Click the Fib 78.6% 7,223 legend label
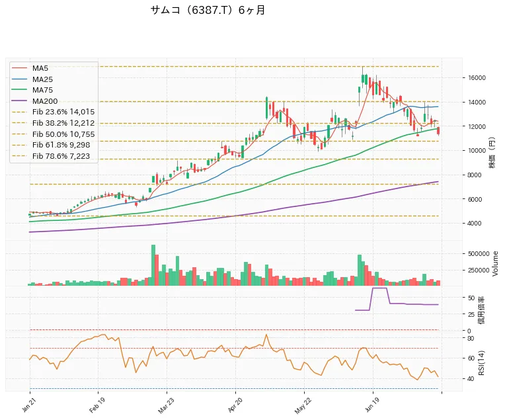505x420 pixels. pos(61,156)
